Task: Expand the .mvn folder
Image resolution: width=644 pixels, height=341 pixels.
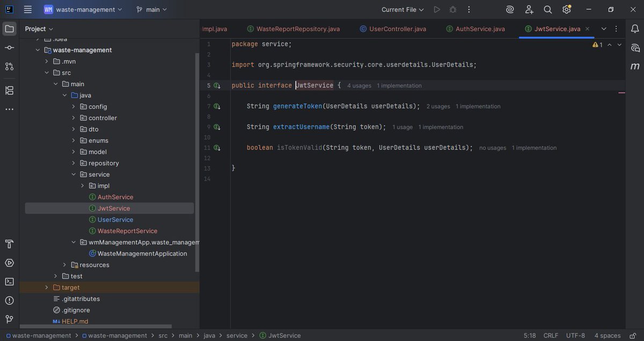Action: (47, 61)
